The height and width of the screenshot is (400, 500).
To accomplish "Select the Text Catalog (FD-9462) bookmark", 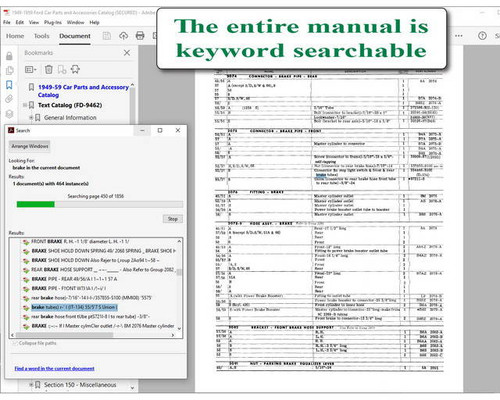I will point(70,105).
